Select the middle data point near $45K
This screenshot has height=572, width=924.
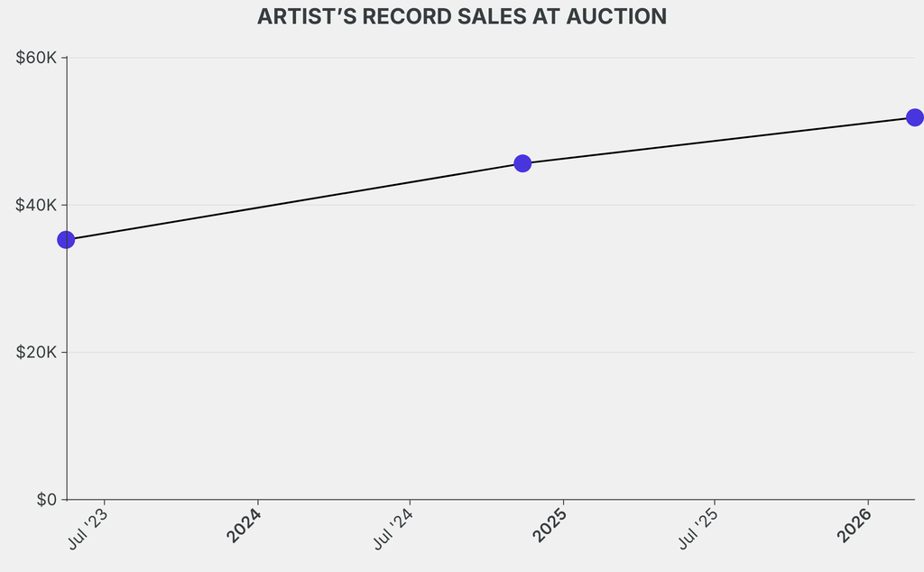click(x=522, y=163)
